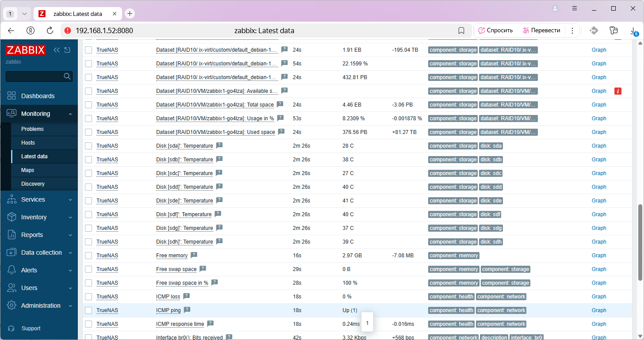This screenshot has height=340, width=644.
Task: Open help icon for Disk [sdd] Temperature
Action: [219, 187]
